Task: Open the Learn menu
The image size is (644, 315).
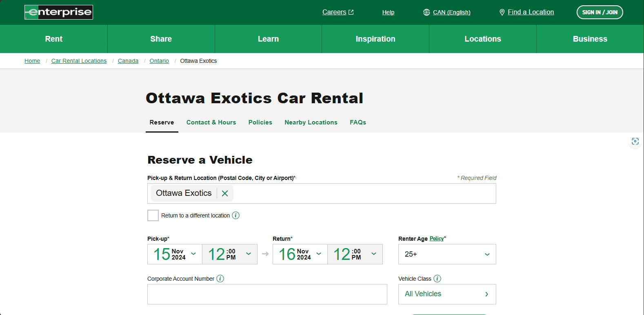Action: tap(268, 39)
